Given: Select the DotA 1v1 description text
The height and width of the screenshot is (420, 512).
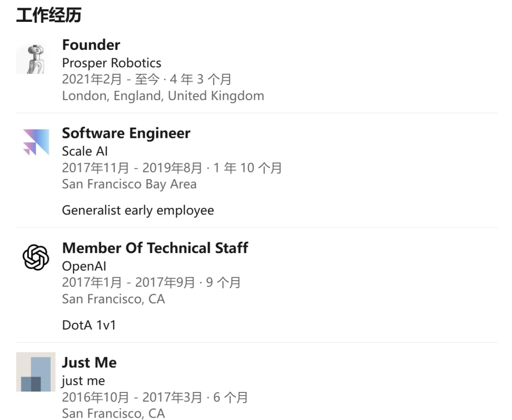Looking at the screenshot, I should pyautogui.click(x=89, y=325).
